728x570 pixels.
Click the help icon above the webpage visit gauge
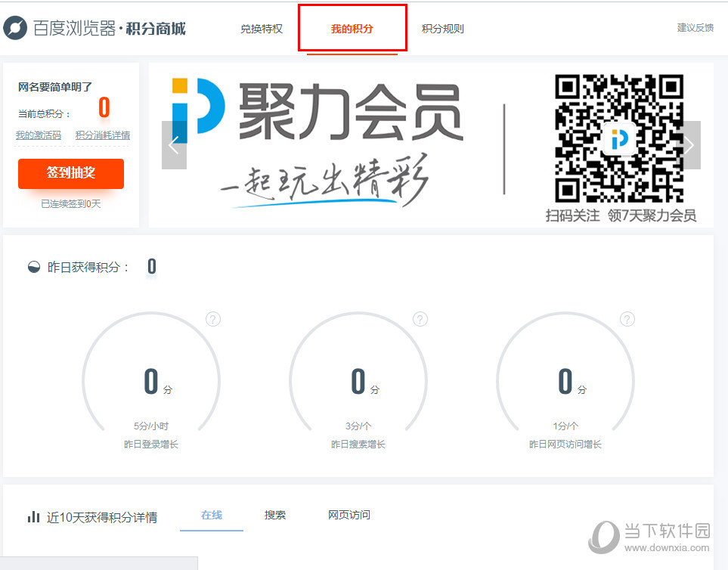[x=627, y=319]
